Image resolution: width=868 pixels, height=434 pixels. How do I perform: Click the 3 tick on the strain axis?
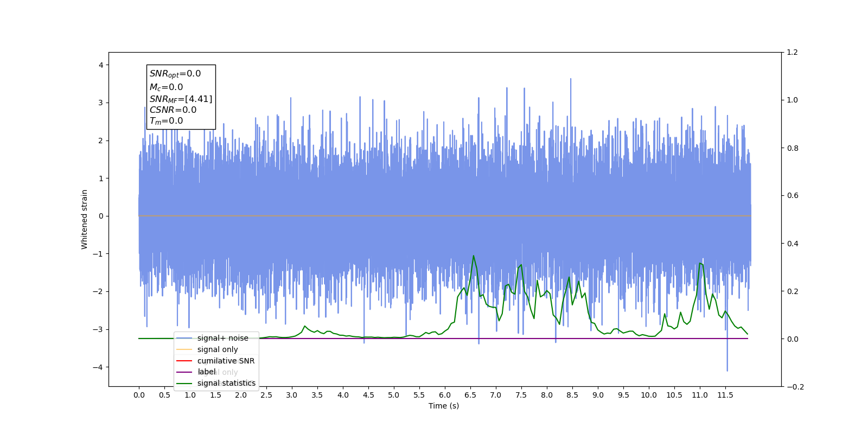point(101,103)
